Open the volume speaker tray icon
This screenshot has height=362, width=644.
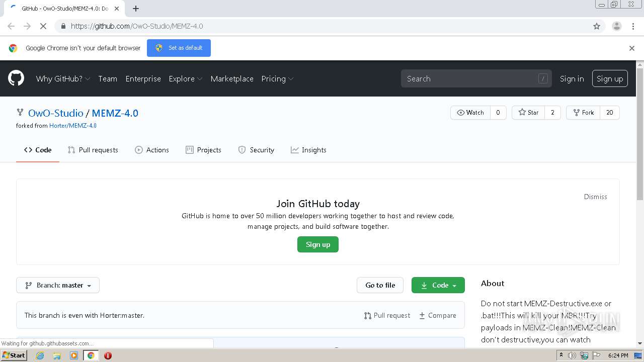pos(572,355)
